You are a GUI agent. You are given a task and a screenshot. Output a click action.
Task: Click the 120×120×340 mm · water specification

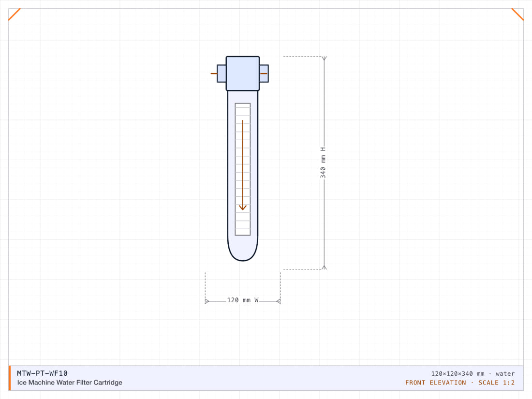[473, 373]
